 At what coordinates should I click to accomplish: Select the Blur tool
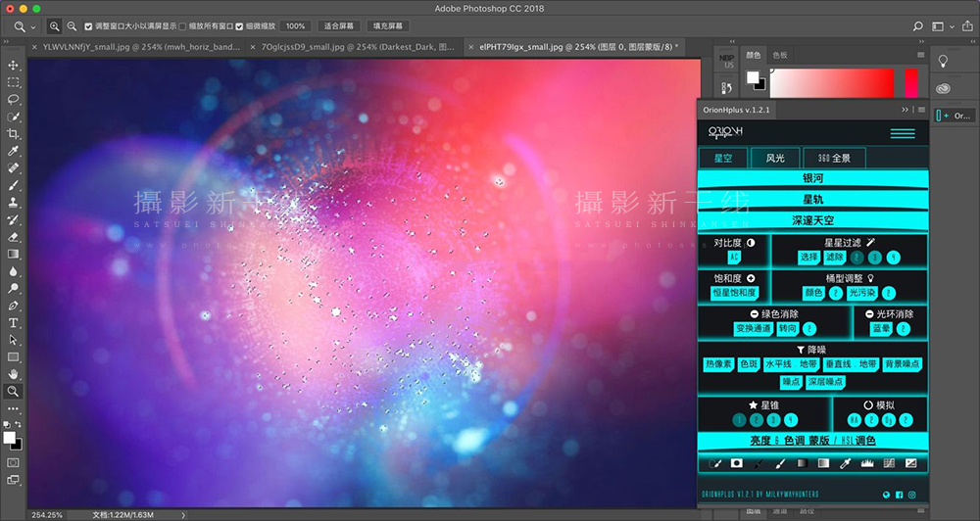point(13,271)
